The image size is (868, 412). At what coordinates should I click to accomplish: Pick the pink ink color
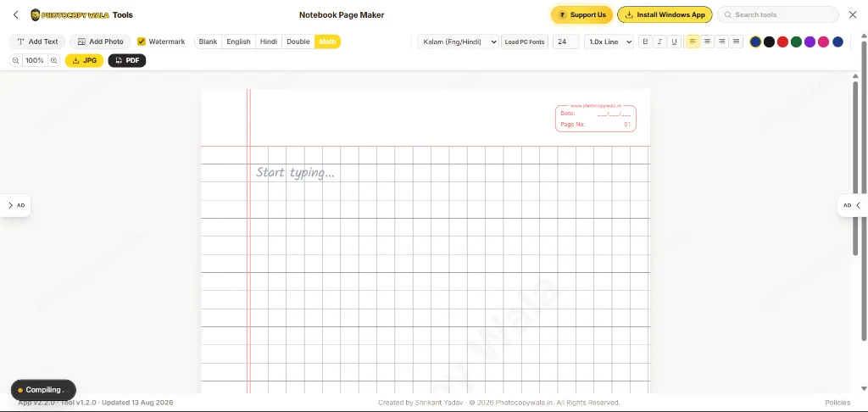coord(824,42)
